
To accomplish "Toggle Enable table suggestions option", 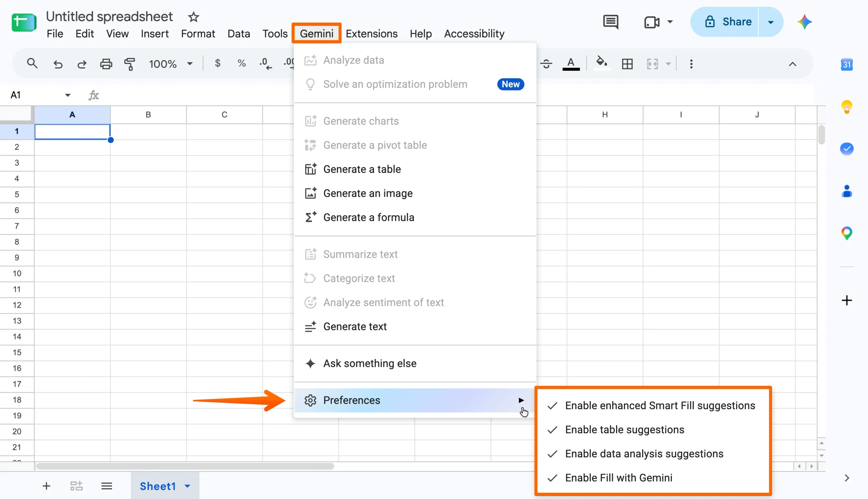I will pos(653,430).
